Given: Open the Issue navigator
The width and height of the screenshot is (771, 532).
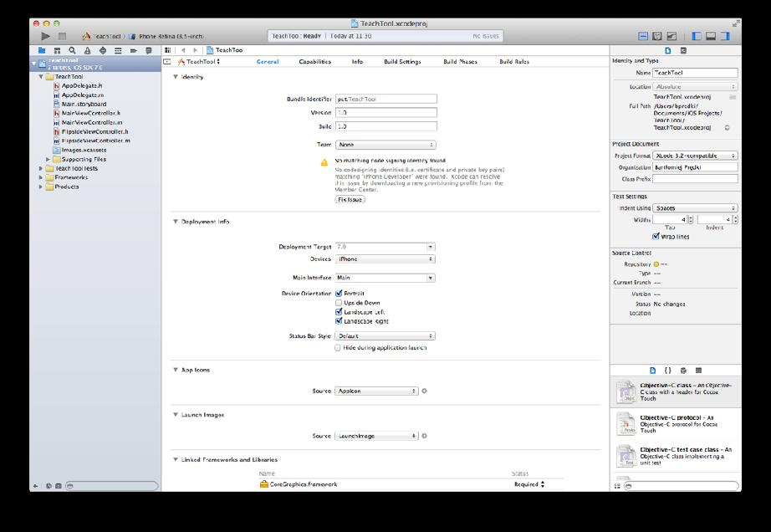Looking at the screenshot, I should [88, 50].
